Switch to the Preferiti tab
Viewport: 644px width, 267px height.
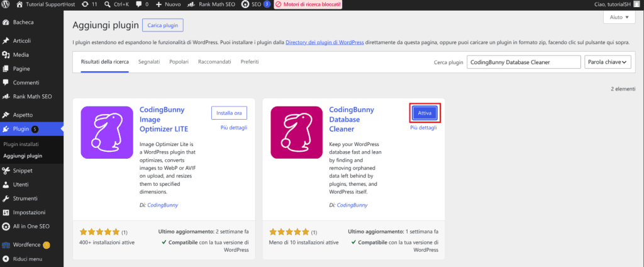tap(250, 62)
